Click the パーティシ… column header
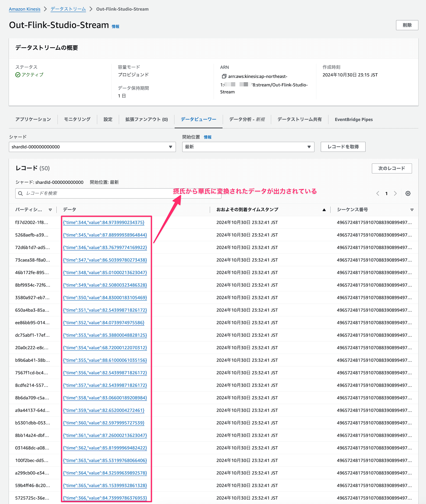 28,210
